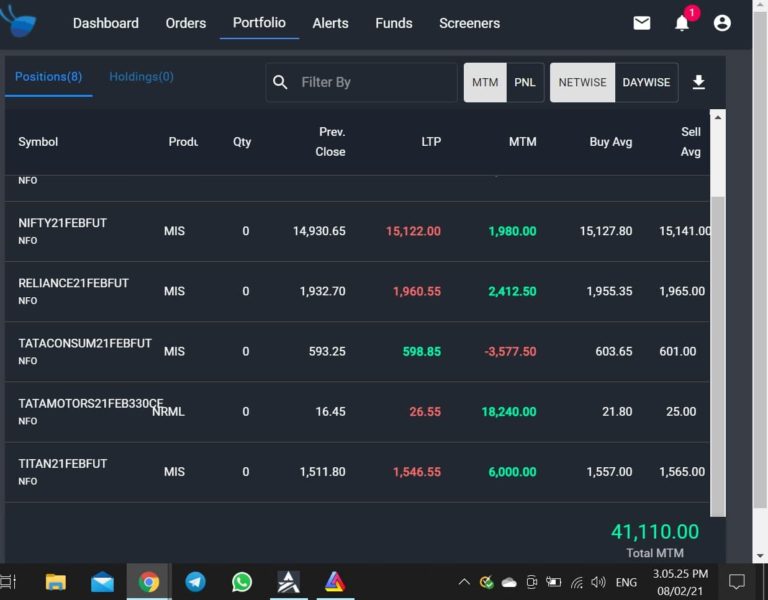
Task: Open the user account profile icon
Action: pyautogui.click(x=722, y=23)
